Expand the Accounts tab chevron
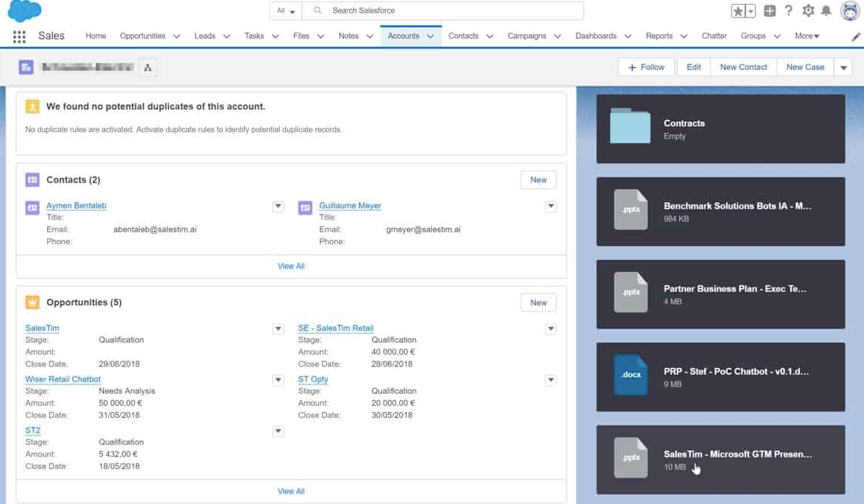This screenshot has height=504, width=864. click(x=430, y=36)
